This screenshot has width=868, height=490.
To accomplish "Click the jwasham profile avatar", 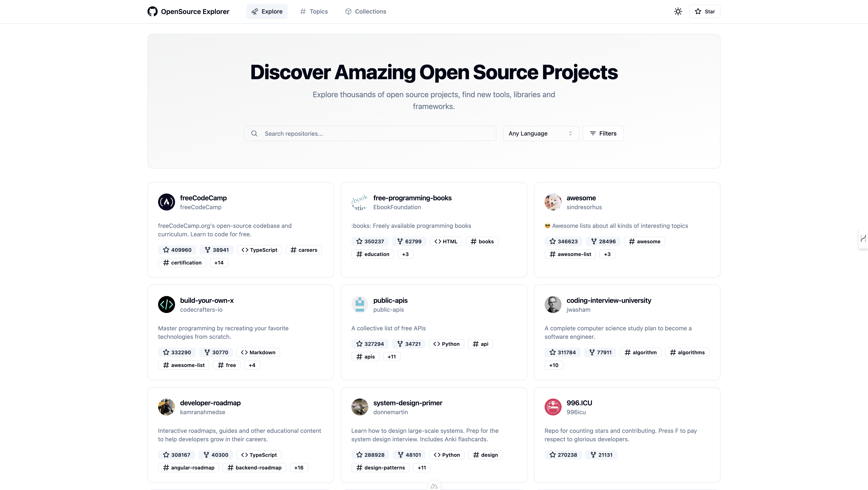I will pyautogui.click(x=553, y=305).
